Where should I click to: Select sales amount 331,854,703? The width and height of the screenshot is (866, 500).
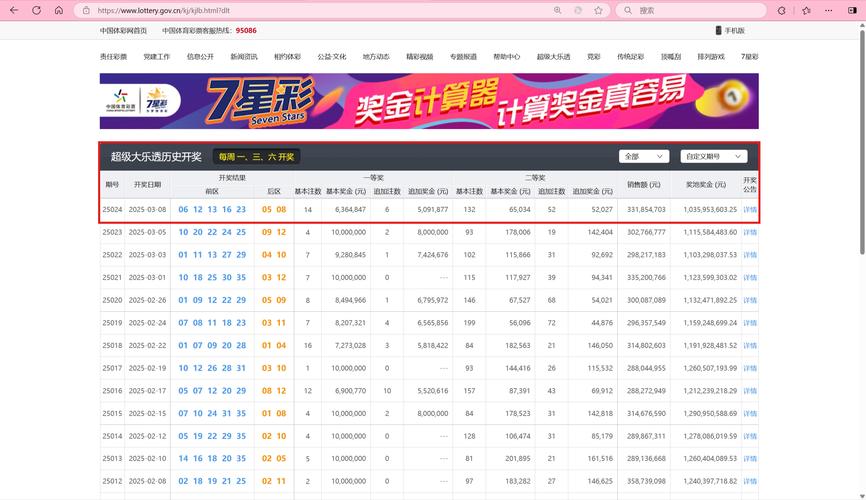pos(646,209)
